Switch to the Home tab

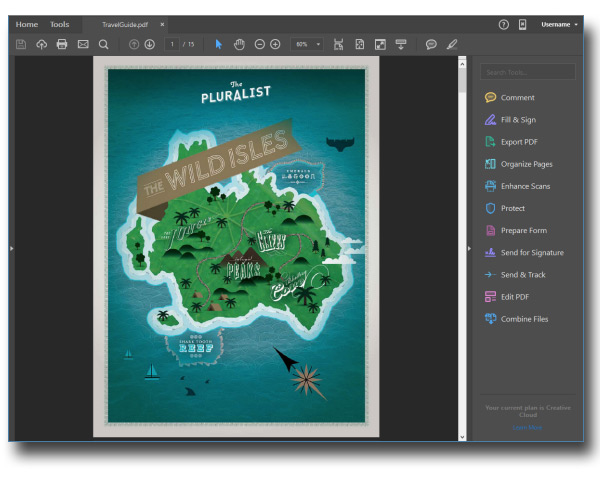pyautogui.click(x=27, y=24)
